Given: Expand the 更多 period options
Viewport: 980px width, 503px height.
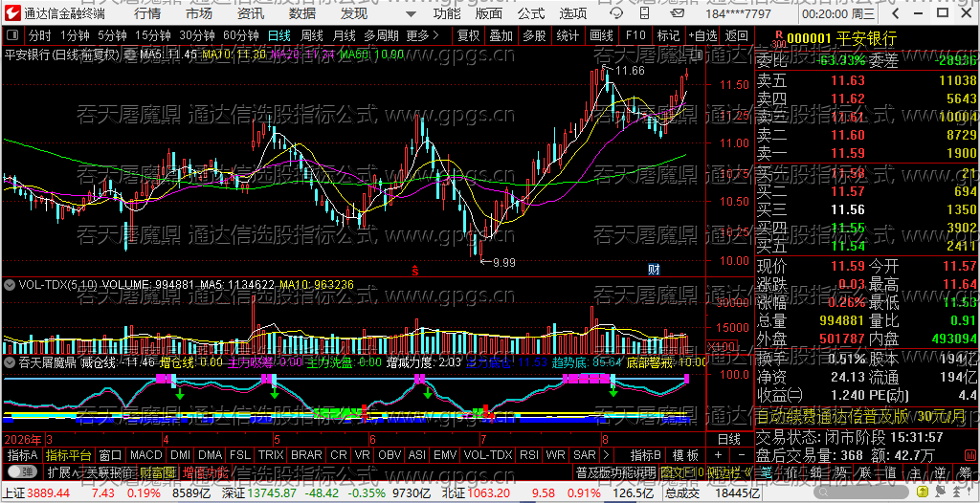Looking at the screenshot, I should (x=423, y=35).
